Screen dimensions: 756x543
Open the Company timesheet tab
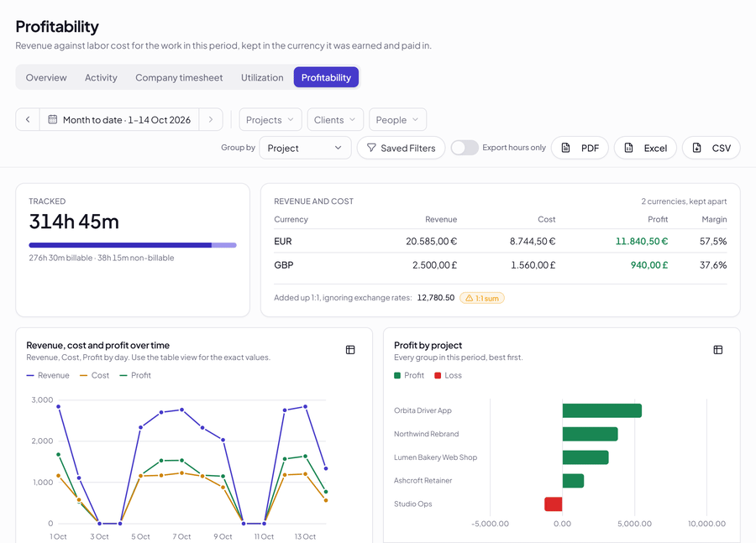click(x=179, y=77)
